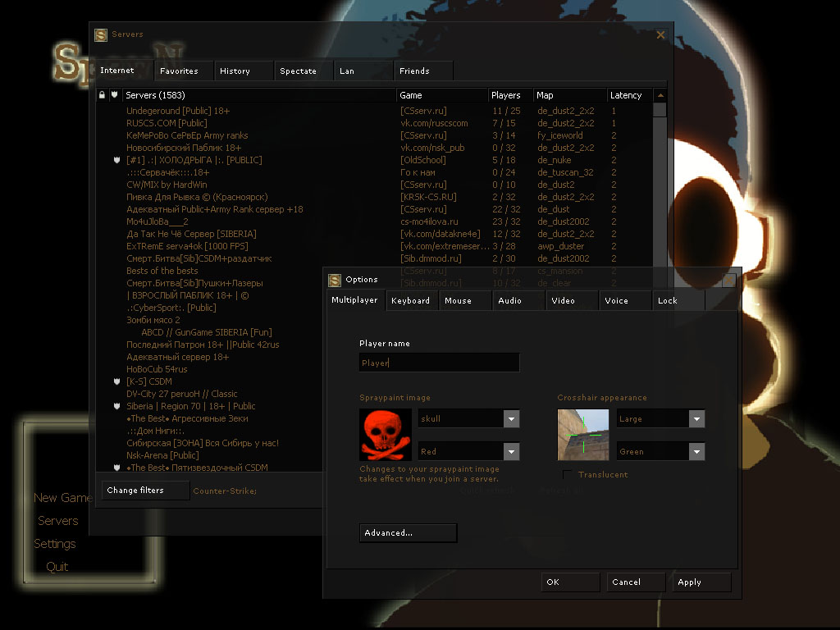Switch to the Video options tab
Screen dimensions: 840x630
tap(572, 300)
